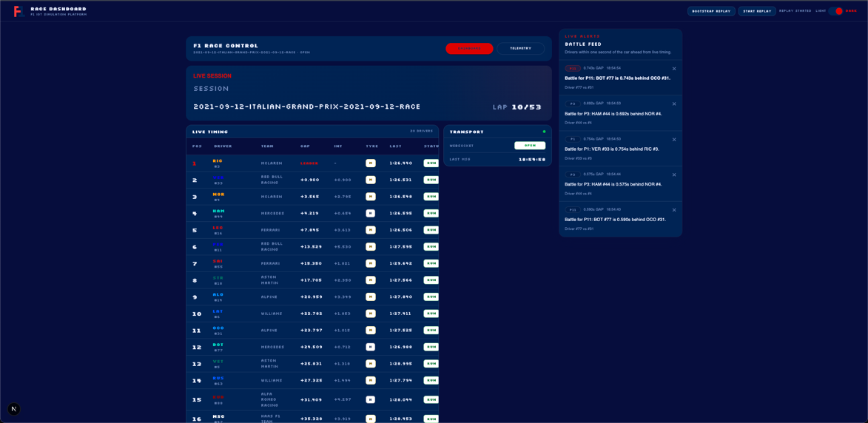The image size is (868, 423).
Task: Click the red P11 badge on 0.743s alert
Action: [x=573, y=68]
